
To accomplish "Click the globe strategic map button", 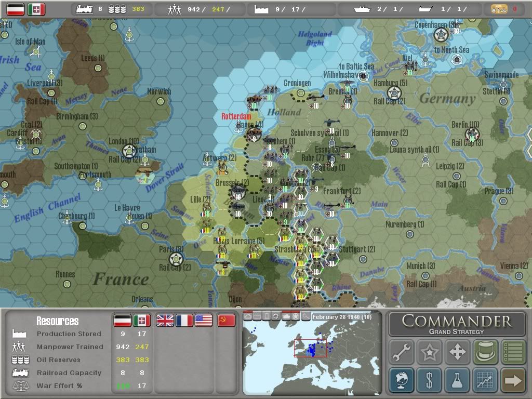I will click(x=402, y=380).
